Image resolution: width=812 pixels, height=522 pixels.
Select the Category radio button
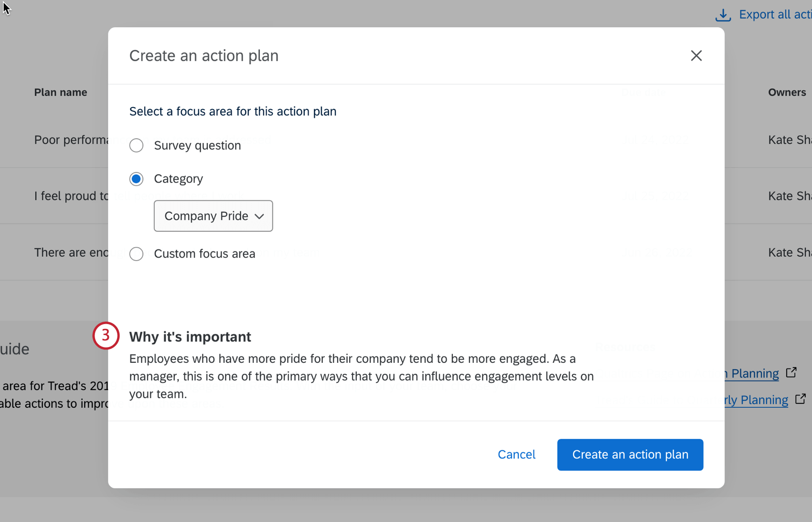tap(136, 179)
